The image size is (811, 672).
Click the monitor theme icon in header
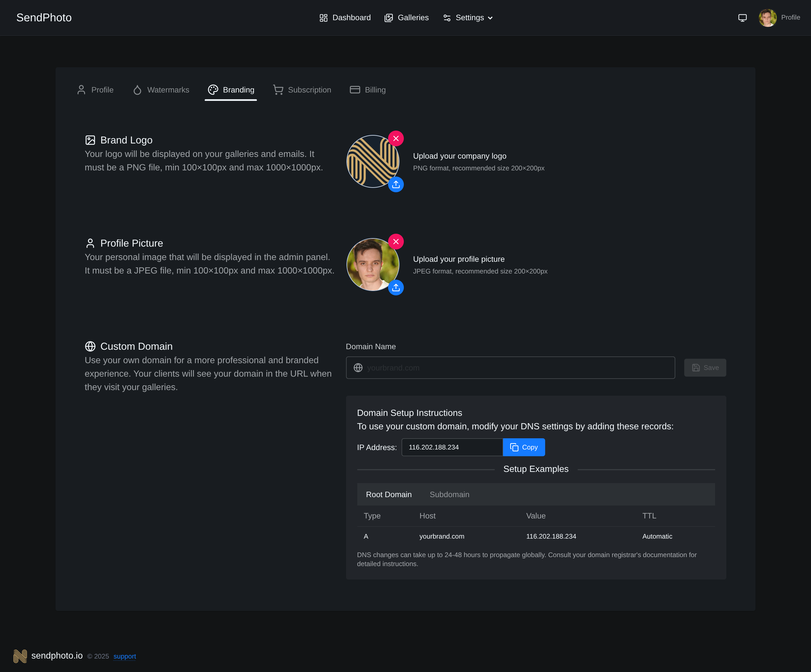(x=742, y=18)
